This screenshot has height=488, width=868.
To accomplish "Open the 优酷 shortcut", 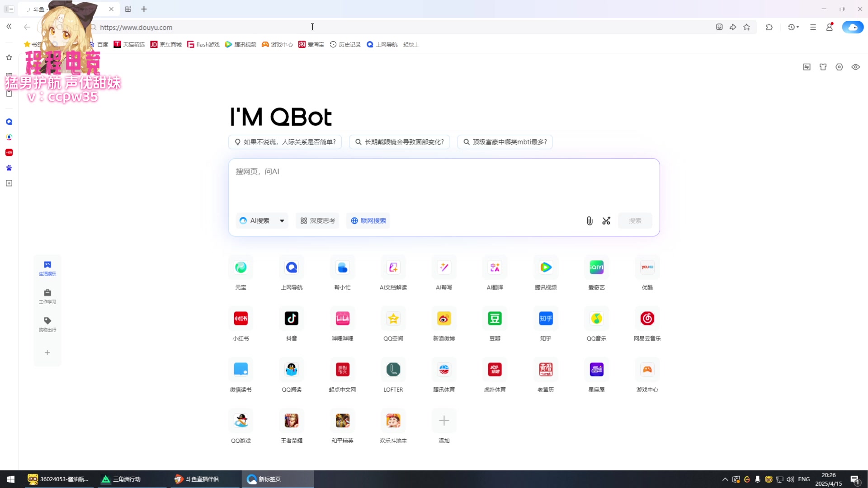I will pos(647,267).
